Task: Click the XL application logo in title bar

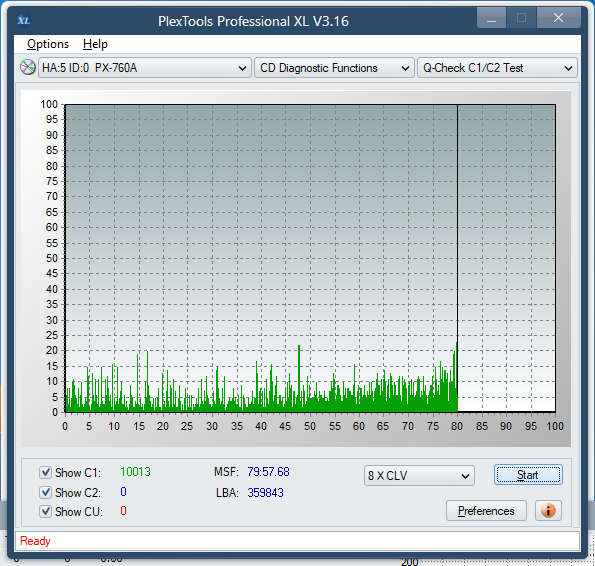Action: click(24, 20)
